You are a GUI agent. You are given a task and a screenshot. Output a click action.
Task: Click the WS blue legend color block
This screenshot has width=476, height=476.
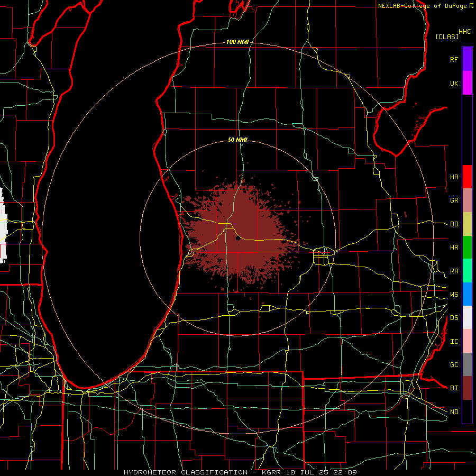pyautogui.click(x=467, y=294)
